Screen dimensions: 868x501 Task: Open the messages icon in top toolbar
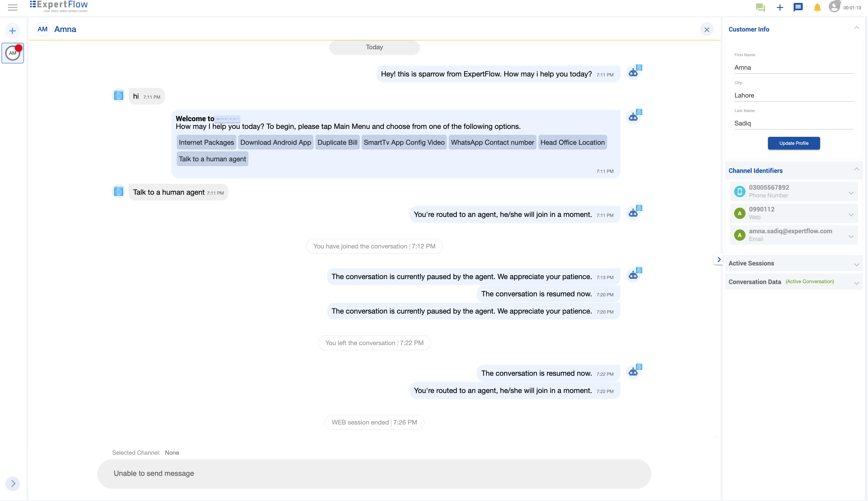point(798,7)
